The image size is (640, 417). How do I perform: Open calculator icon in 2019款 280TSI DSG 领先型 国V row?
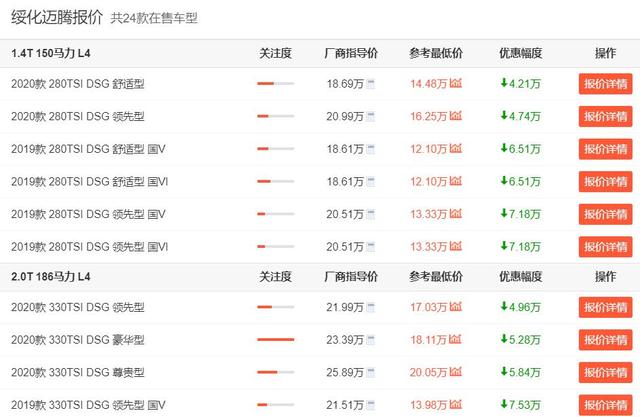(x=371, y=214)
